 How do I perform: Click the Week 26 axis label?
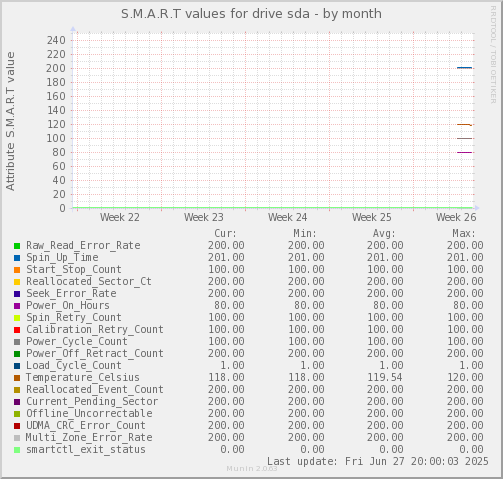(x=456, y=218)
